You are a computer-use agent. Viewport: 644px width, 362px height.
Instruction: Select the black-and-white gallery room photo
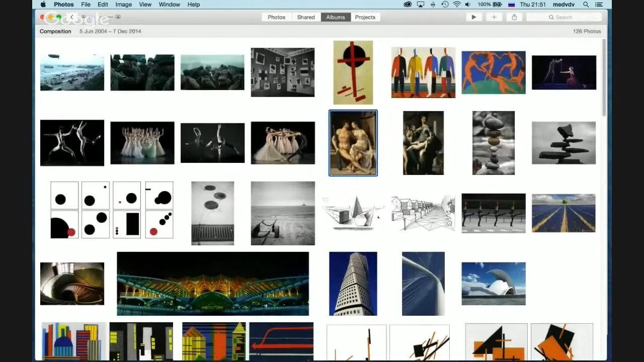[283, 72]
